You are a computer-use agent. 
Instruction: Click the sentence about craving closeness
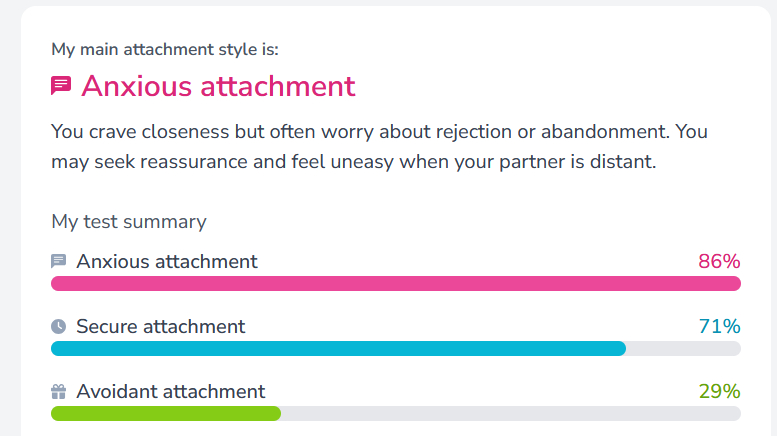[x=379, y=132]
